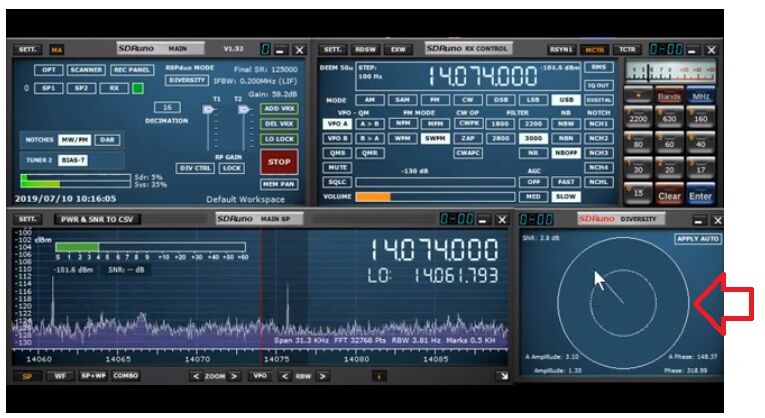Viewport: 765px width, 418px height.
Task: Toggle the DAB notch filter
Action: coord(107,140)
